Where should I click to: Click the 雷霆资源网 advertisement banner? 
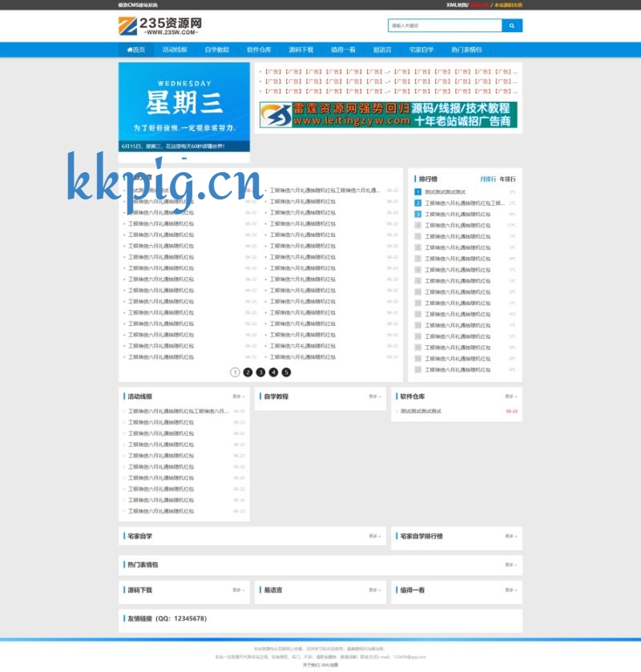(389, 115)
